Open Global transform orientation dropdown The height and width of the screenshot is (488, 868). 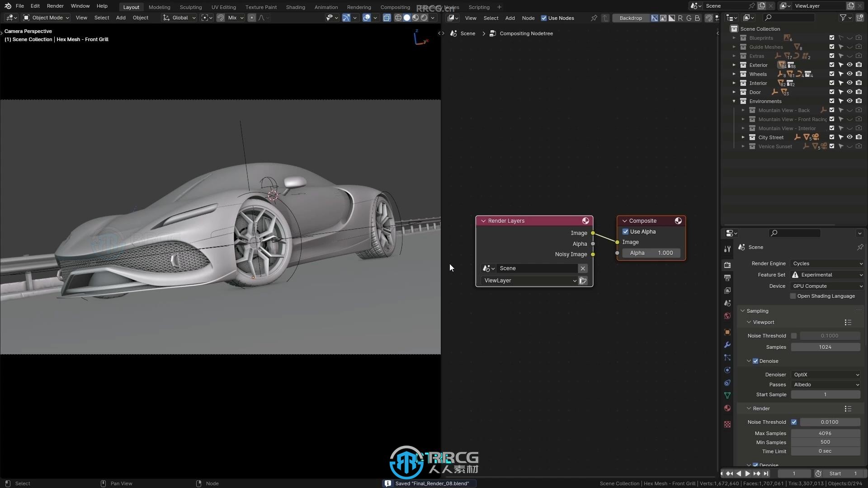click(x=179, y=18)
